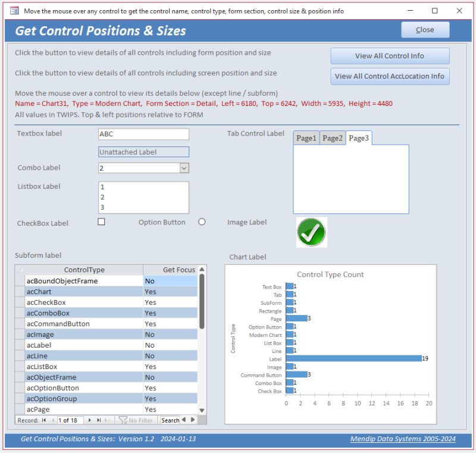The height and width of the screenshot is (453, 476).
Task: Click the View All Control Info button
Action: pos(390,55)
